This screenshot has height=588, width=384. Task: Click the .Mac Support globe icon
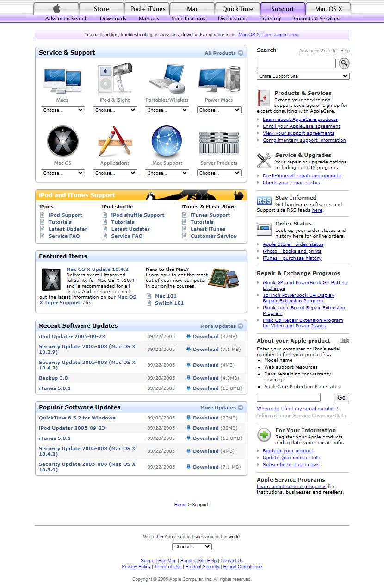pyautogui.click(x=167, y=142)
